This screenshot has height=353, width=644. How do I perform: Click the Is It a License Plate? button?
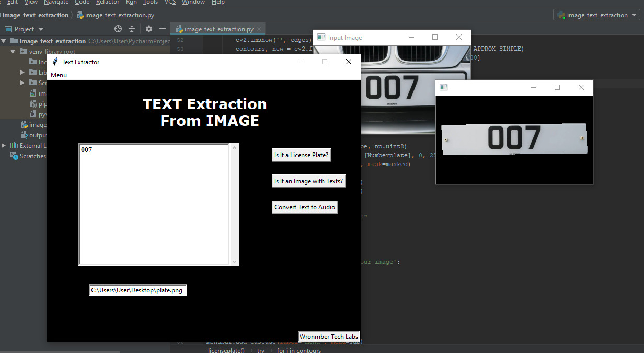coord(302,155)
